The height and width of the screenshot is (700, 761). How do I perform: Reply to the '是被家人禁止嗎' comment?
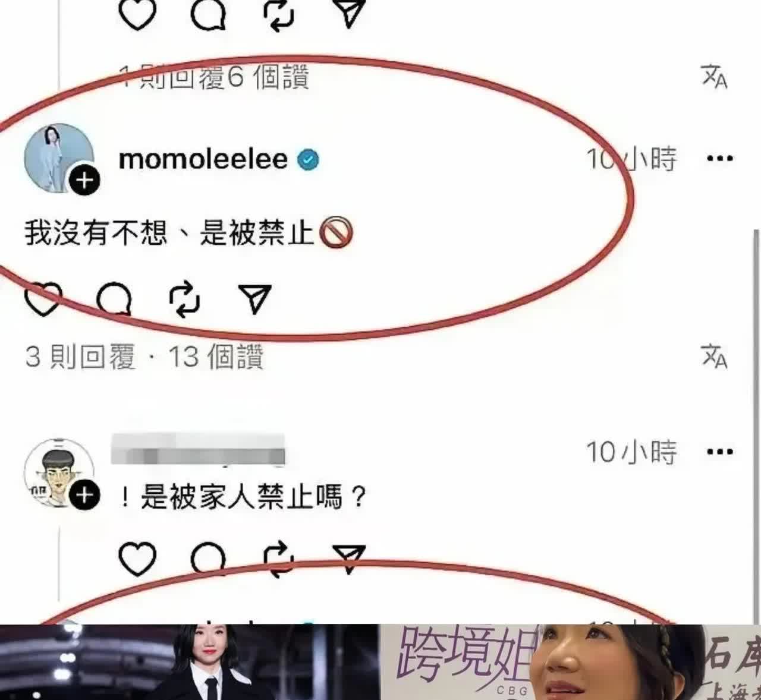click(208, 559)
